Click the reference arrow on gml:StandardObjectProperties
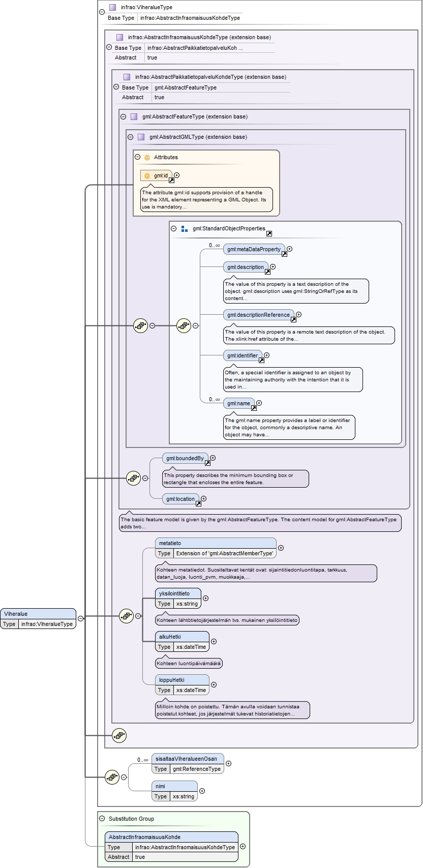The width and height of the screenshot is (423, 868). (x=269, y=233)
